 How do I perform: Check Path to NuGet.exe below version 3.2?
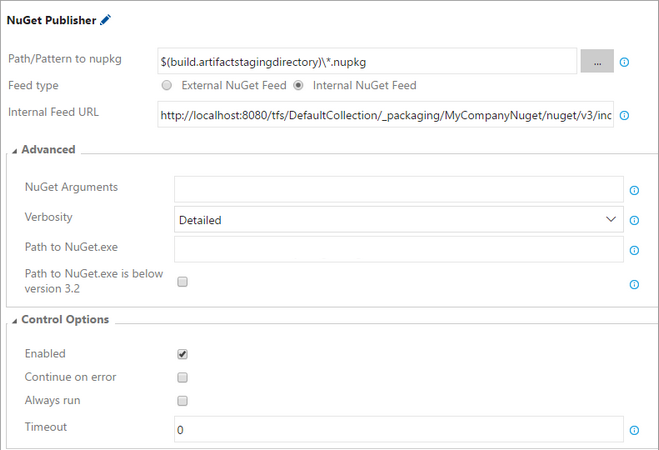coord(183,282)
